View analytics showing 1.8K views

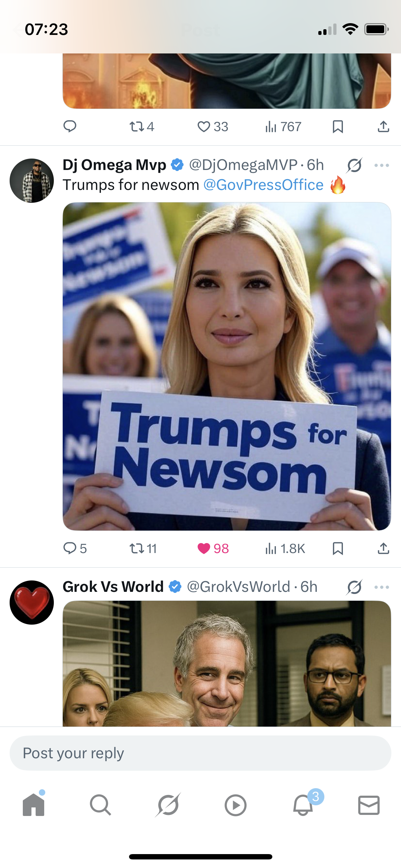pyautogui.click(x=285, y=548)
